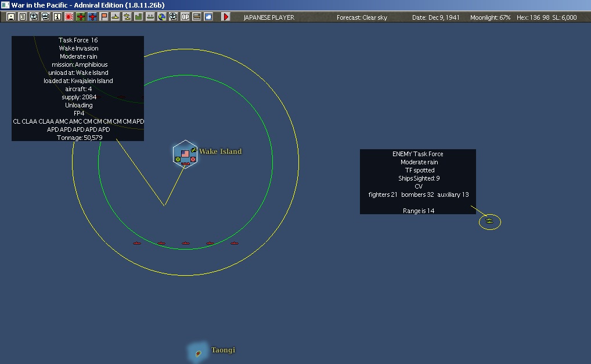Click 'Tonnage: 50,579' tooltip line
This screenshot has height=364, width=591.
point(80,138)
